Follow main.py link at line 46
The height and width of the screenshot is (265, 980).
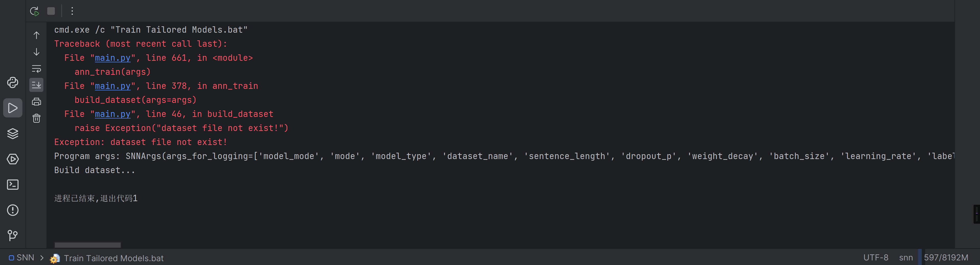113,114
